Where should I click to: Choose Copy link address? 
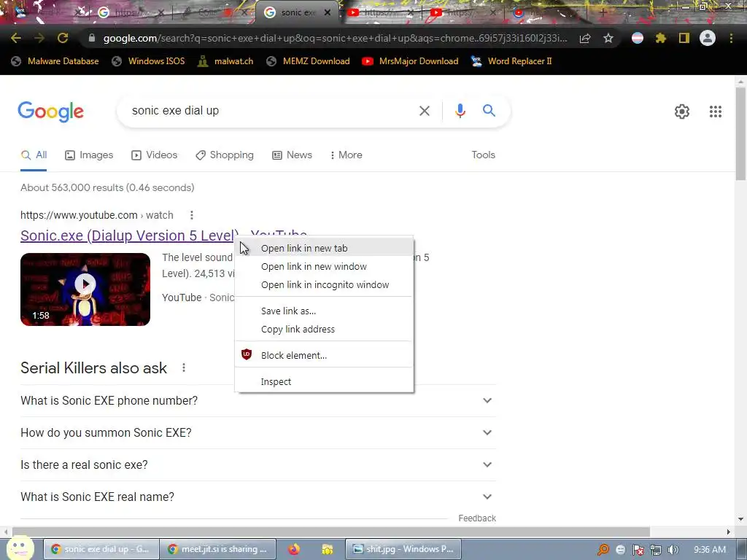click(x=325, y=329)
